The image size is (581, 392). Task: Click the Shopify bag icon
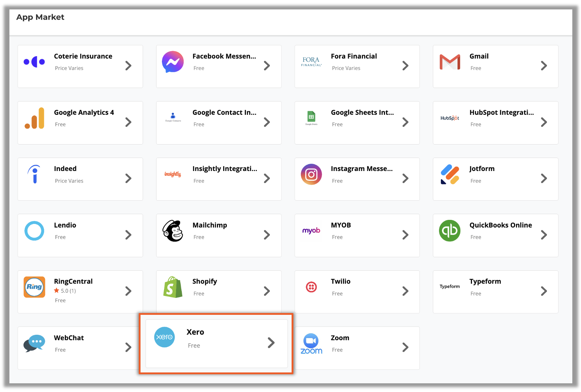pos(173,287)
